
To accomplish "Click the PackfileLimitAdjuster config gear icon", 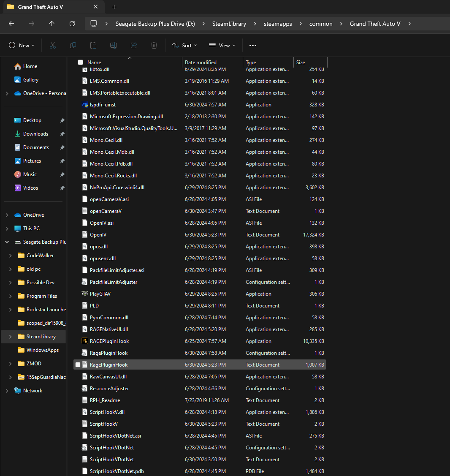I will pyautogui.click(x=85, y=282).
